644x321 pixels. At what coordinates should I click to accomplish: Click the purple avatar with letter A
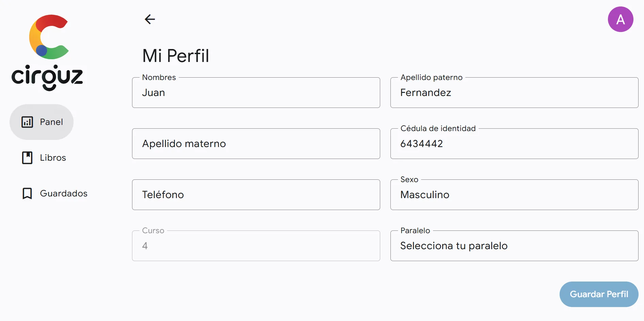(x=620, y=19)
